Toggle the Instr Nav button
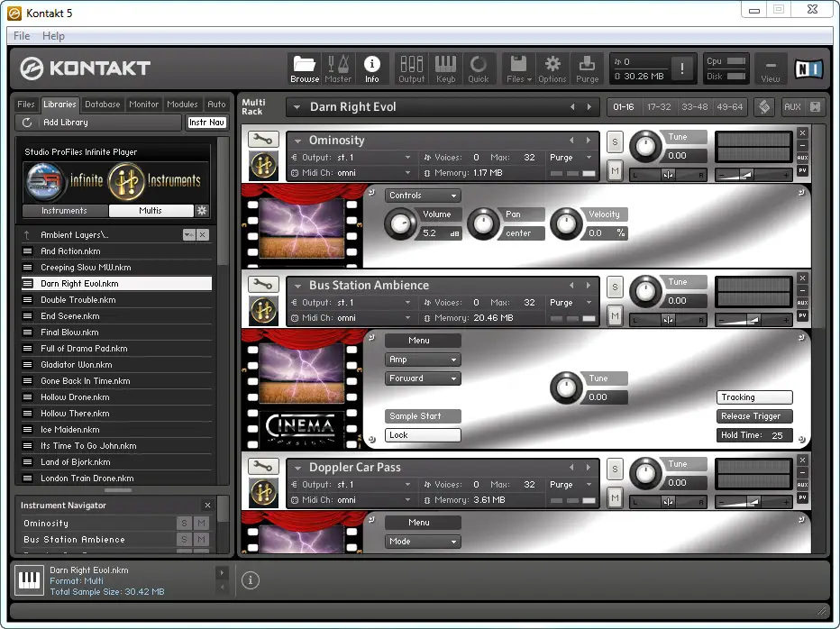Screen dimensions: 840x629 coord(206,123)
